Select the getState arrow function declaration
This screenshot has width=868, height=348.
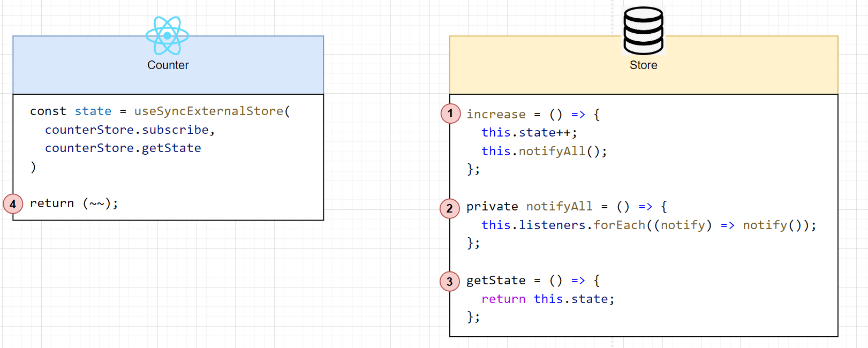tap(533, 281)
